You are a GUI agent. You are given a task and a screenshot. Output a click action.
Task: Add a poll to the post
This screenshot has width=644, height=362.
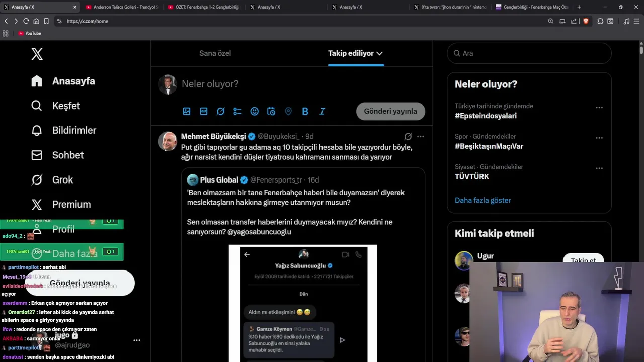tap(237, 111)
